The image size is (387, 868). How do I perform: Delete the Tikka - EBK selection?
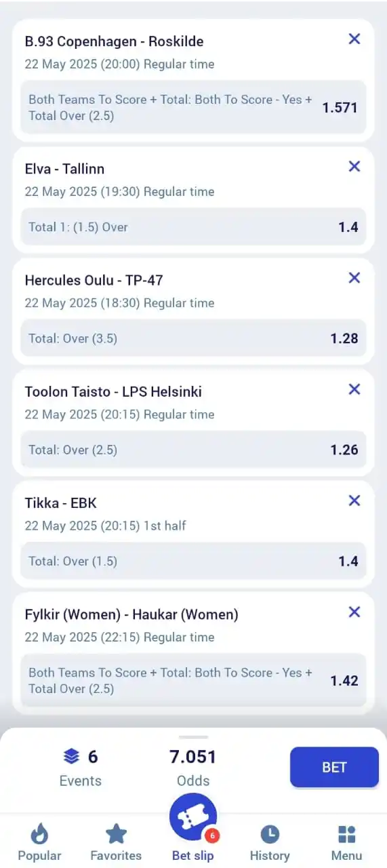click(354, 500)
